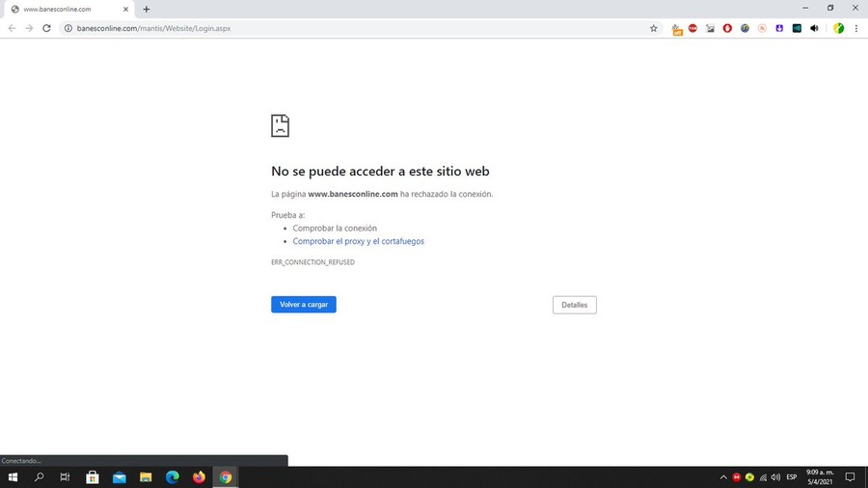
Task: Click 'Volver a cargar' button
Action: tap(304, 305)
